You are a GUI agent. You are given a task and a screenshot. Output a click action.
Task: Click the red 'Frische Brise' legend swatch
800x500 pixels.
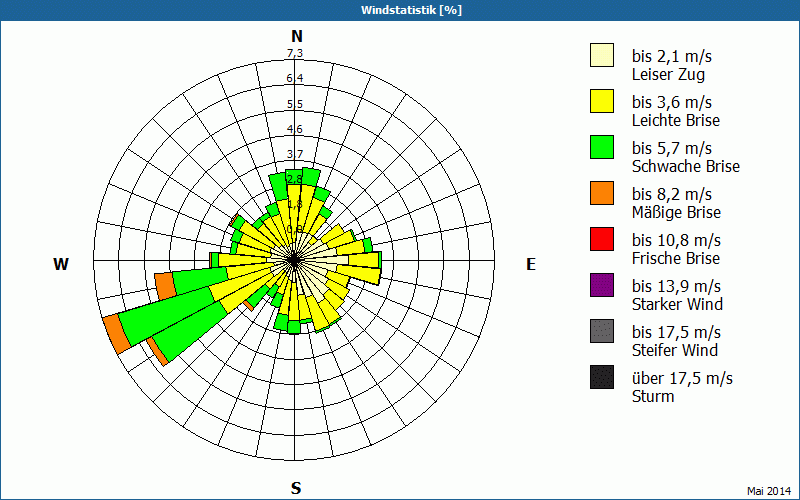(602, 240)
